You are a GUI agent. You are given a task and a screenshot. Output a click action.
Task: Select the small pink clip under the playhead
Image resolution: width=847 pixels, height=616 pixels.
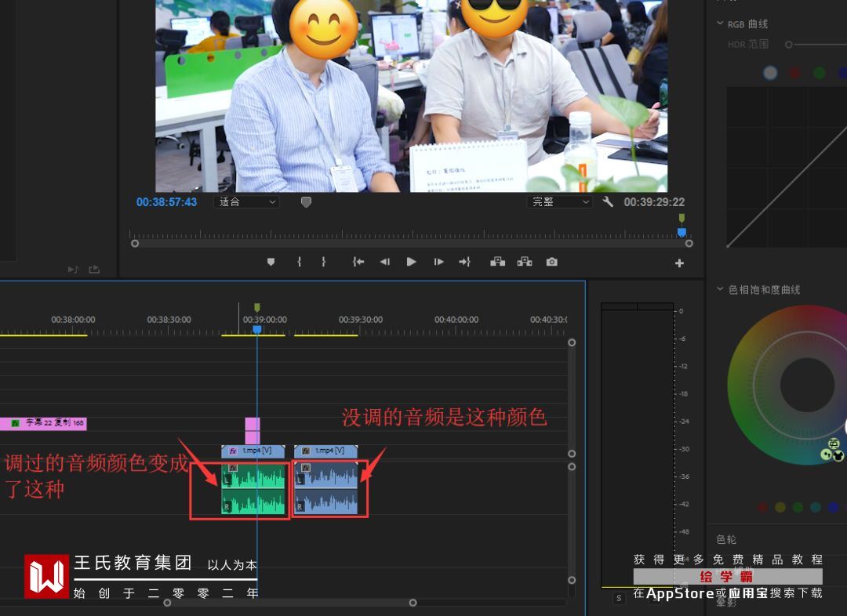click(253, 430)
